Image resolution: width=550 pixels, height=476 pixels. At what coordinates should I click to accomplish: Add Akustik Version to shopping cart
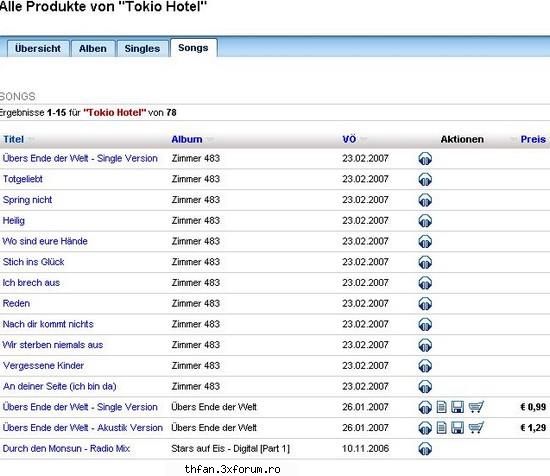pos(476,428)
